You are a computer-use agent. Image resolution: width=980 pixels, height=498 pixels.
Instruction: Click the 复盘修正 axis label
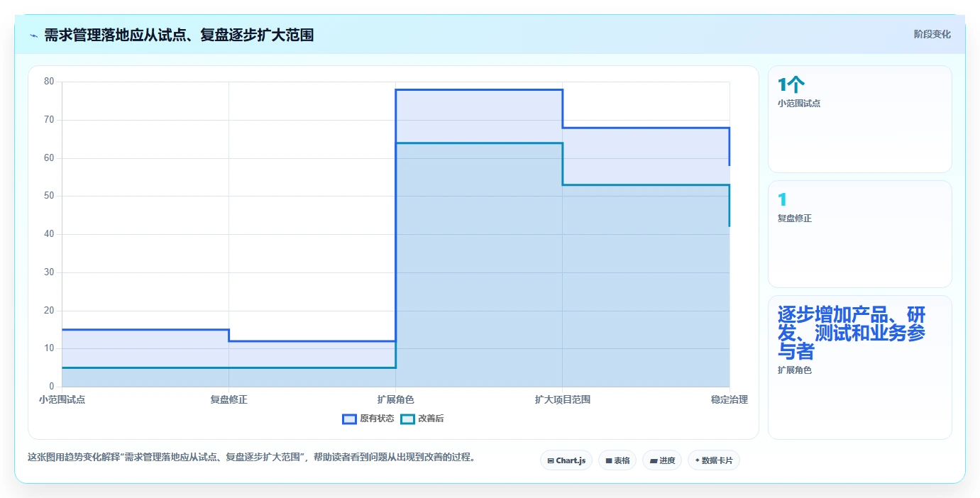[x=229, y=399]
